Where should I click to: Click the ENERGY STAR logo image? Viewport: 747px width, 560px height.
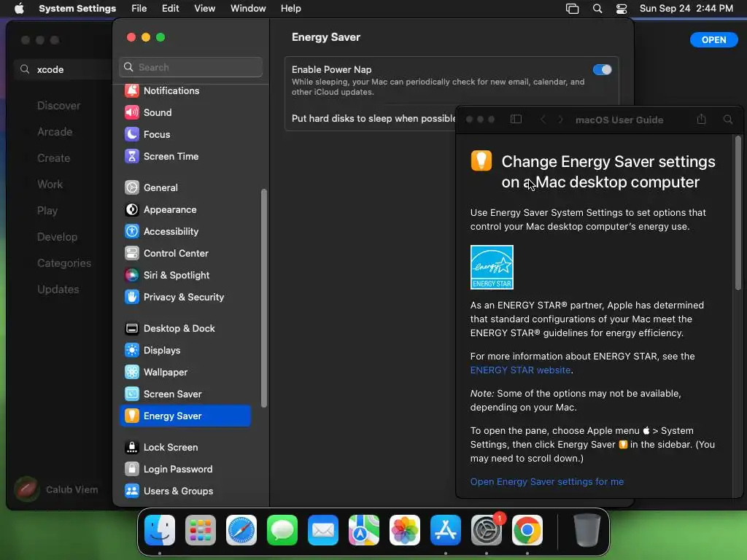[x=492, y=267]
